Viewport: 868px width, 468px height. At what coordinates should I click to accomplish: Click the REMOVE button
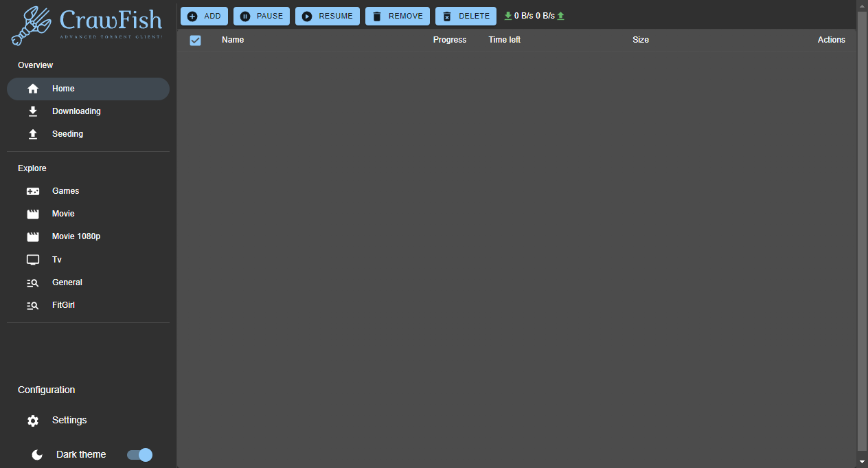click(x=398, y=16)
